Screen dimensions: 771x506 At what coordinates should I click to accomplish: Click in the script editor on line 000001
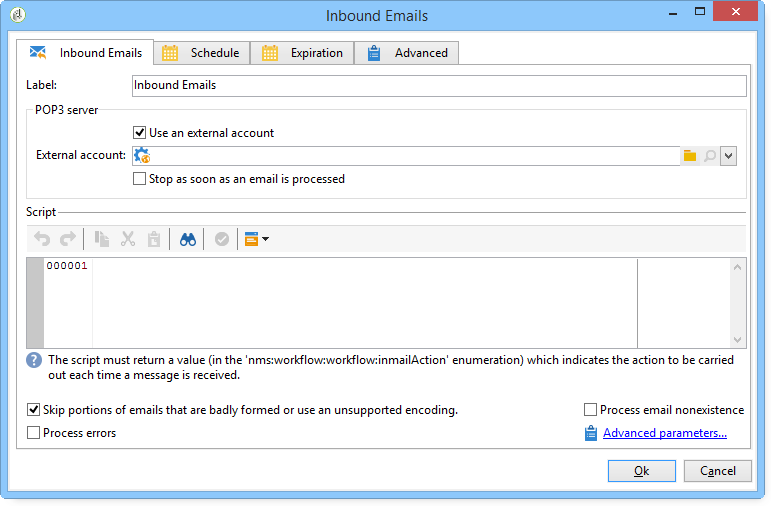click(x=364, y=266)
